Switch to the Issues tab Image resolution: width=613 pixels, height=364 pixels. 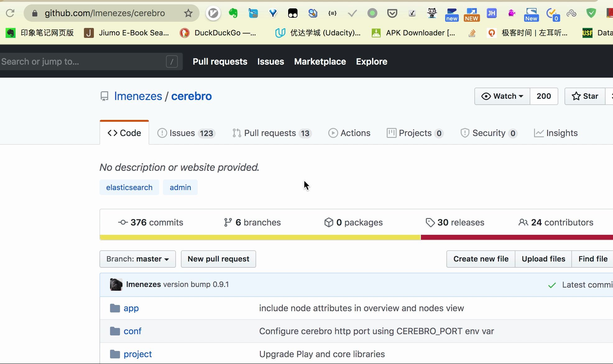[x=187, y=133]
